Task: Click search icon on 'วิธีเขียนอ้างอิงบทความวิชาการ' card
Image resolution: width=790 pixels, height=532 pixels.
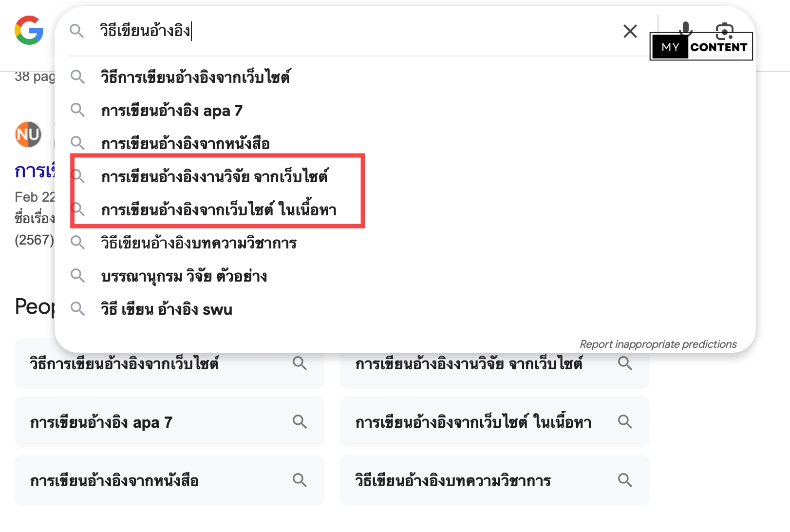Action: click(x=625, y=480)
